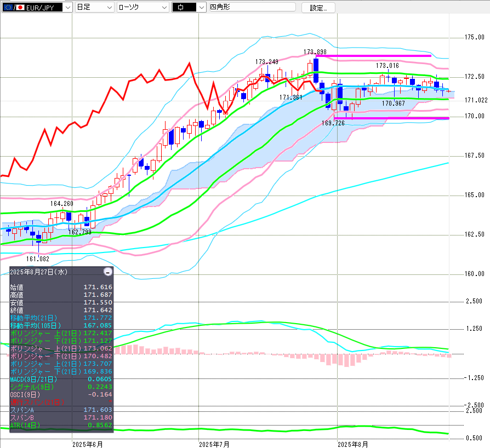The image size is (490, 448).
Task: Click the 173.898 high price label
Action: tap(315, 52)
